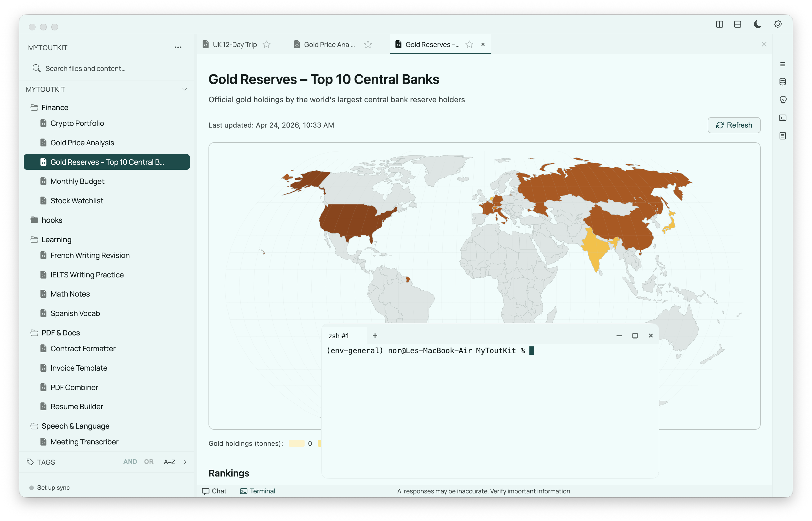
Task: Click the Rankings heading
Action: pyautogui.click(x=229, y=473)
